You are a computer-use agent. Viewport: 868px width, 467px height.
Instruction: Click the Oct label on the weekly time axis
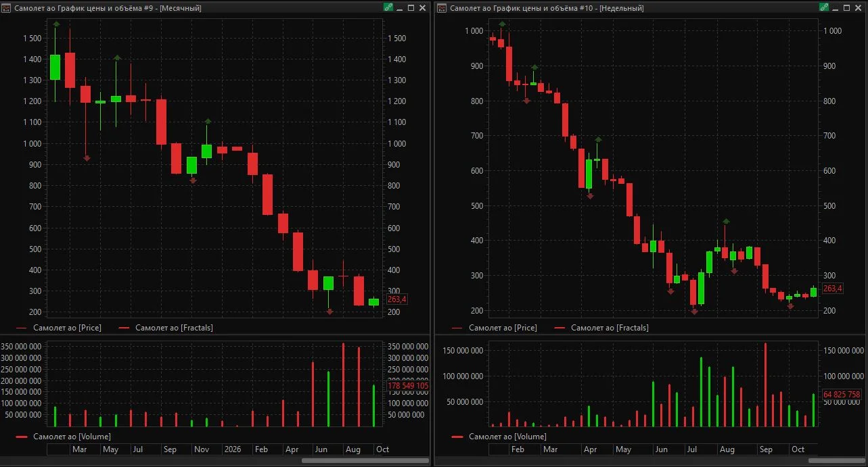[x=798, y=449]
